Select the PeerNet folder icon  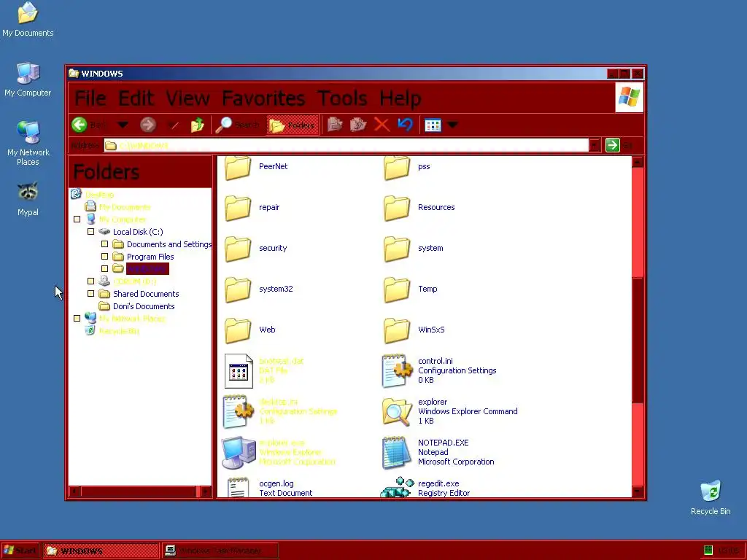(x=238, y=168)
